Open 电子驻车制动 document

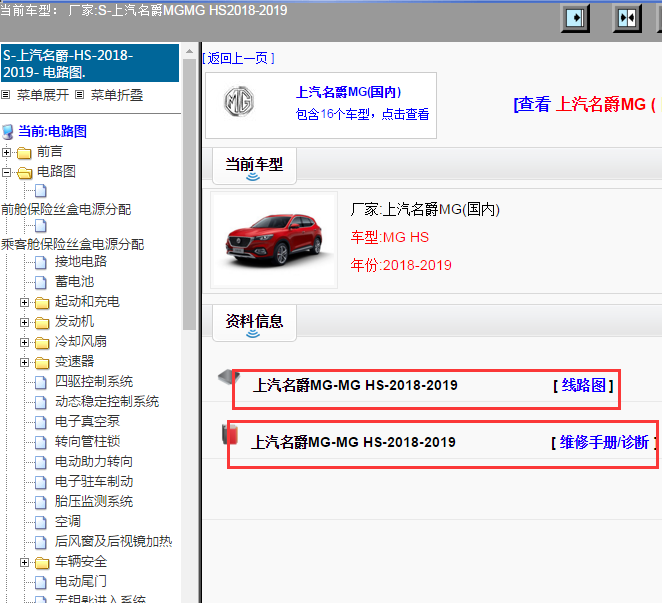point(94,481)
